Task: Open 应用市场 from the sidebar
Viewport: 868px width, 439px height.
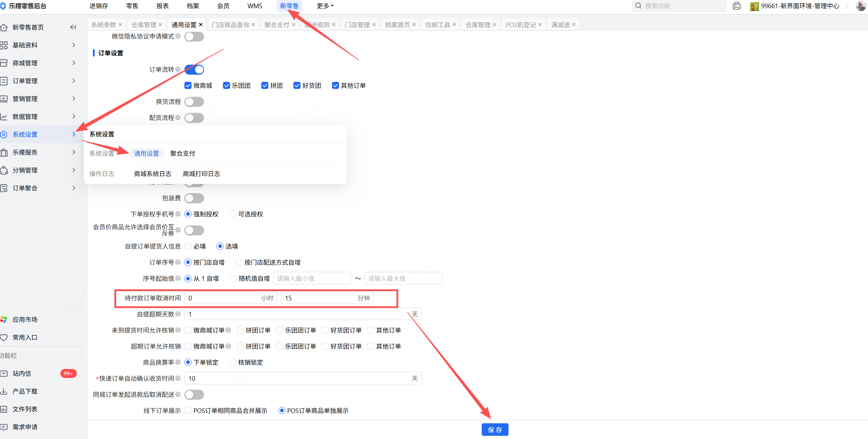Action: (25, 319)
